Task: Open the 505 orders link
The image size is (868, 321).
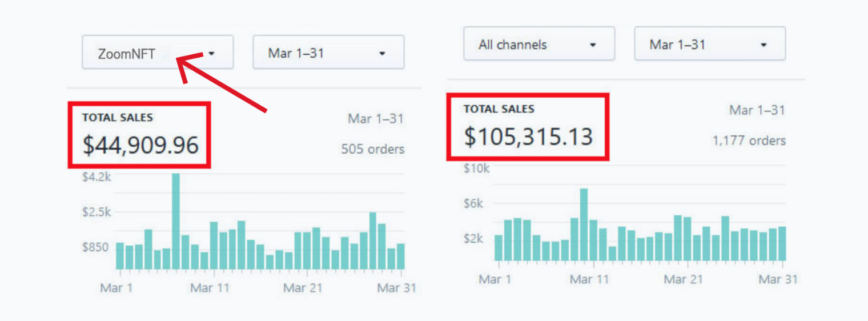Action: pos(372,149)
